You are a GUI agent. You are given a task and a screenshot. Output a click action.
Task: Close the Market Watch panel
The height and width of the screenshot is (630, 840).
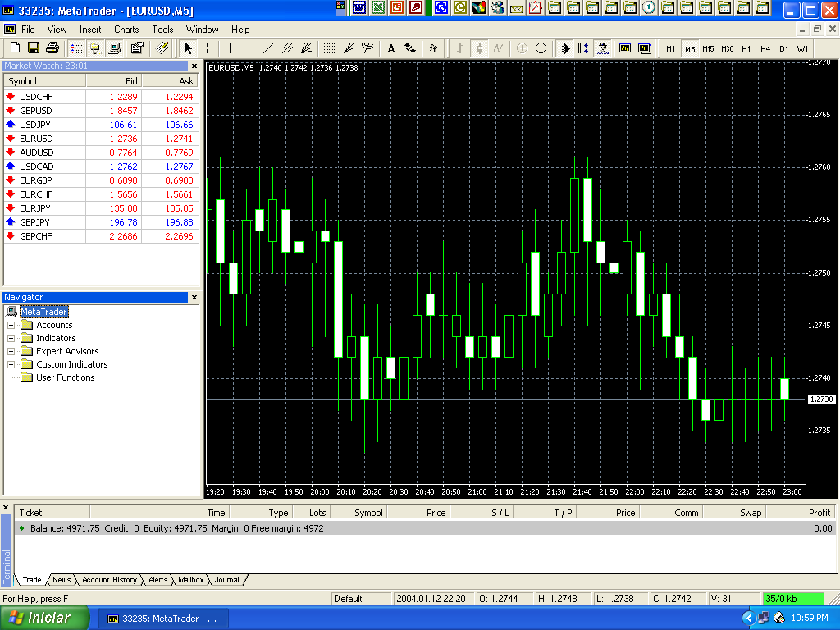coord(194,66)
